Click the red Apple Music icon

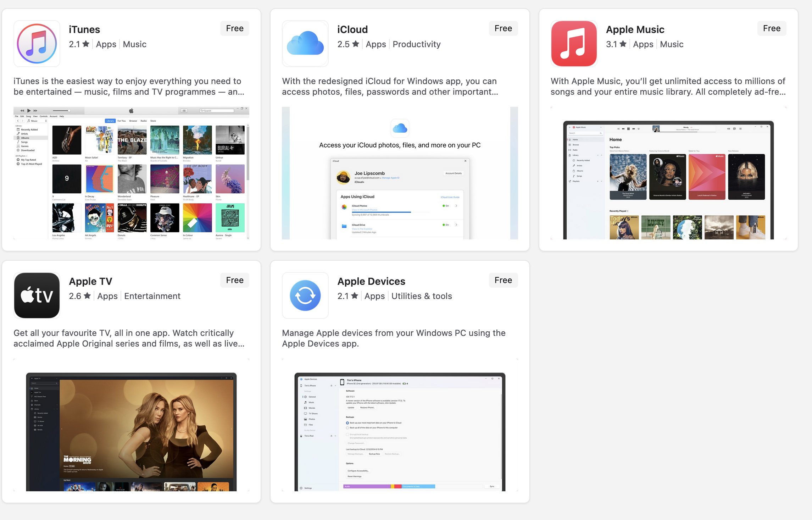[x=574, y=44]
